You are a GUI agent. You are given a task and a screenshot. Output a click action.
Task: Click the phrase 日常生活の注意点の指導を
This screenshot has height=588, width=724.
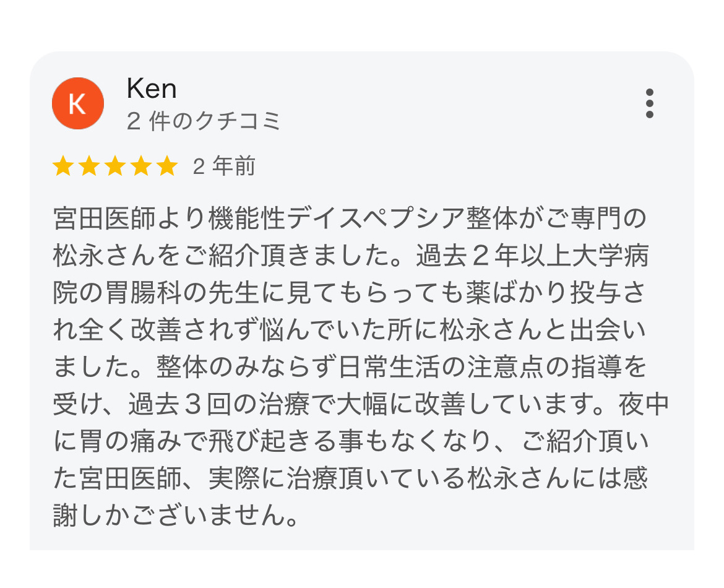click(492, 367)
